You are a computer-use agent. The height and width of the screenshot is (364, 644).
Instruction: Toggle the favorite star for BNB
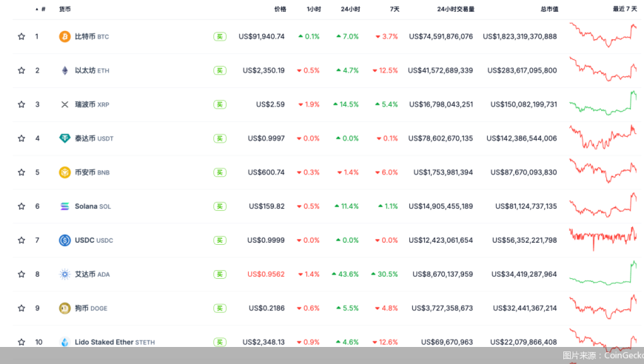pos(21,172)
